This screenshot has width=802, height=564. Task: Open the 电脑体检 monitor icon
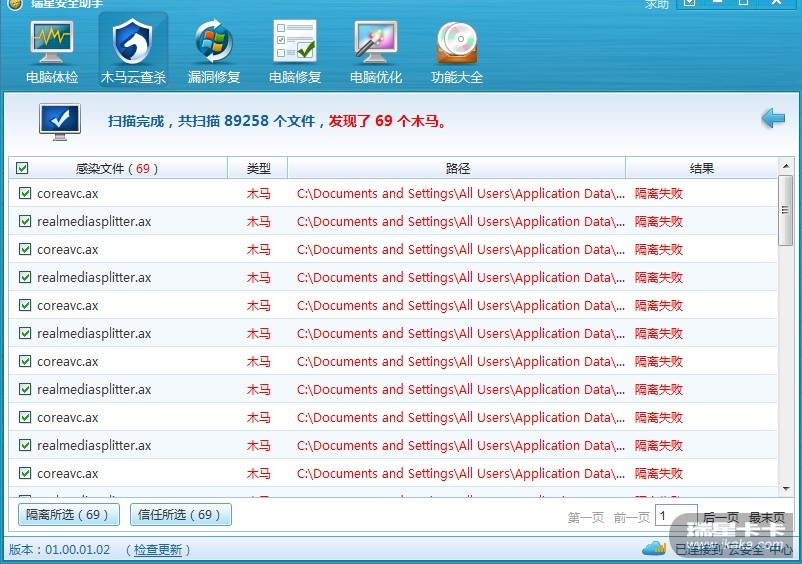(52, 41)
